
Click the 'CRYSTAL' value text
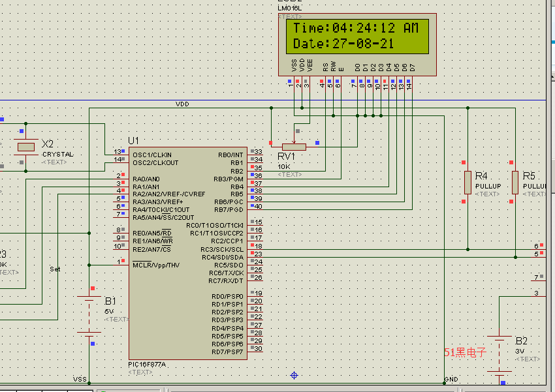57,155
